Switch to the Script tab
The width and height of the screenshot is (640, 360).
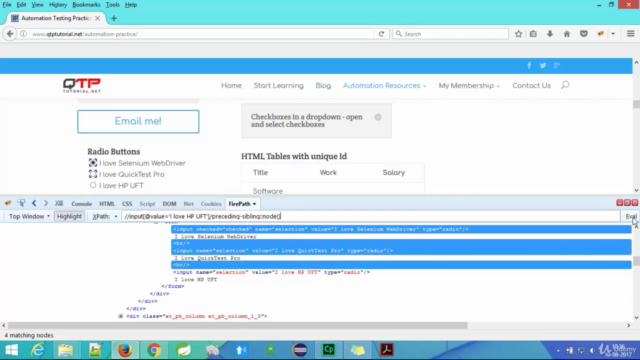pyautogui.click(x=147, y=204)
